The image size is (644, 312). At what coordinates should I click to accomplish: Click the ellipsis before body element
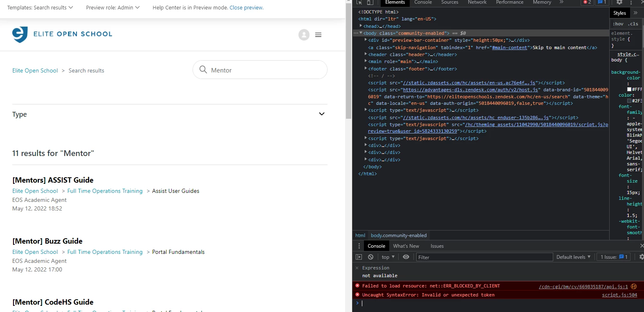356,33
